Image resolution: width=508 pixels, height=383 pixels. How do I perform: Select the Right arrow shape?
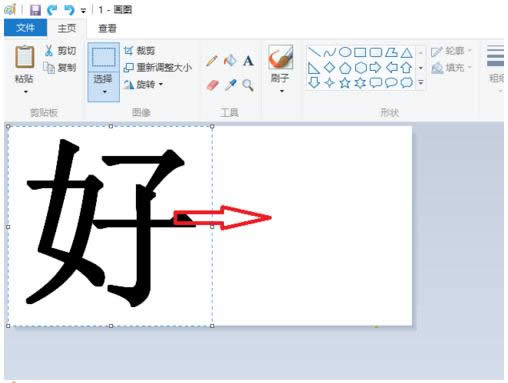[x=375, y=68]
